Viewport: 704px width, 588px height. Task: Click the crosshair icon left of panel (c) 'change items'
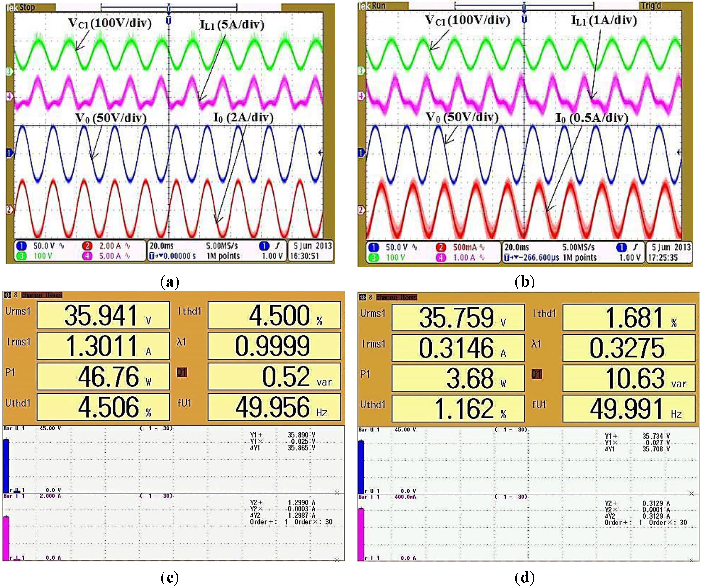pos(7,295)
